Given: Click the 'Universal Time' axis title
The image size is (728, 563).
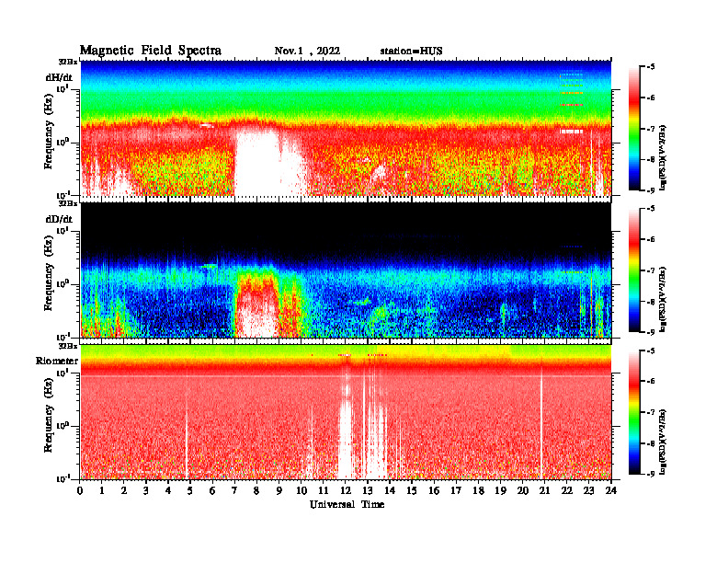Looking at the screenshot, I should [347, 504].
